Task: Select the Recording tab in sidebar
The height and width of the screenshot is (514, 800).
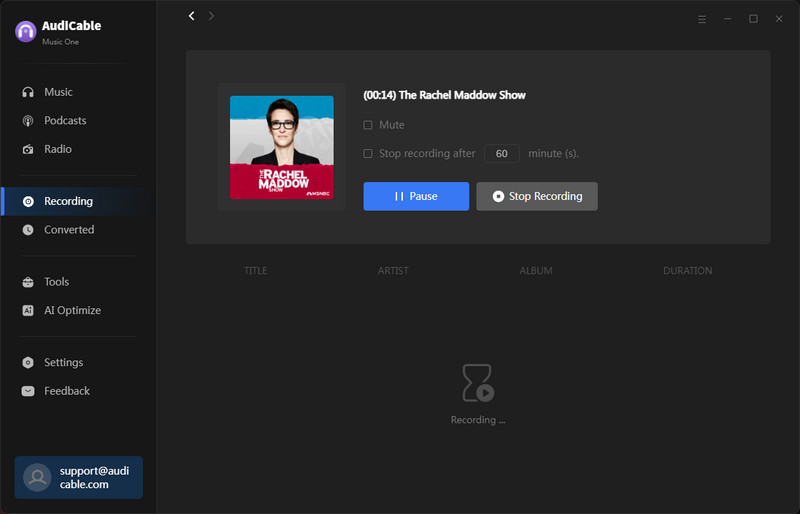Action: click(78, 201)
